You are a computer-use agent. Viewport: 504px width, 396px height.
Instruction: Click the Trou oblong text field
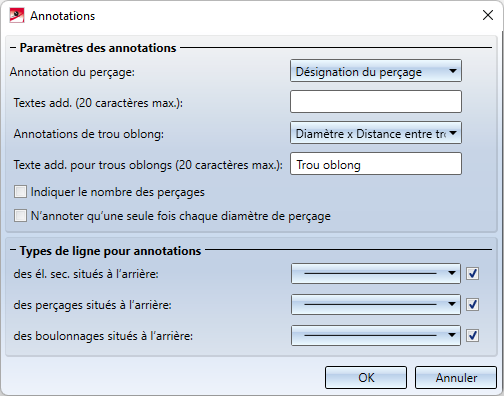pyautogui.click(x=376, y=164)
